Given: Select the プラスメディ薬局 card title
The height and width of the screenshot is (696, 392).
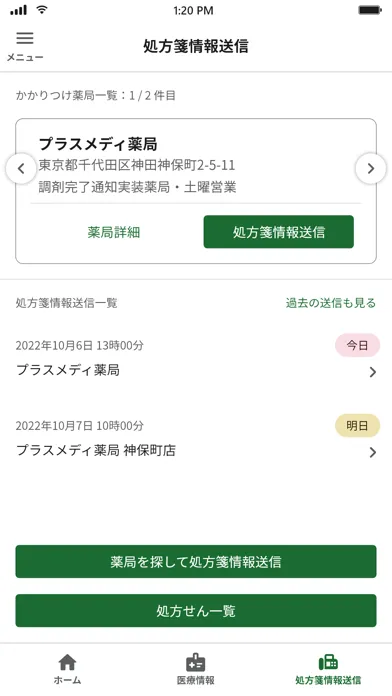Looking at the screenshot, I should 98,144.
